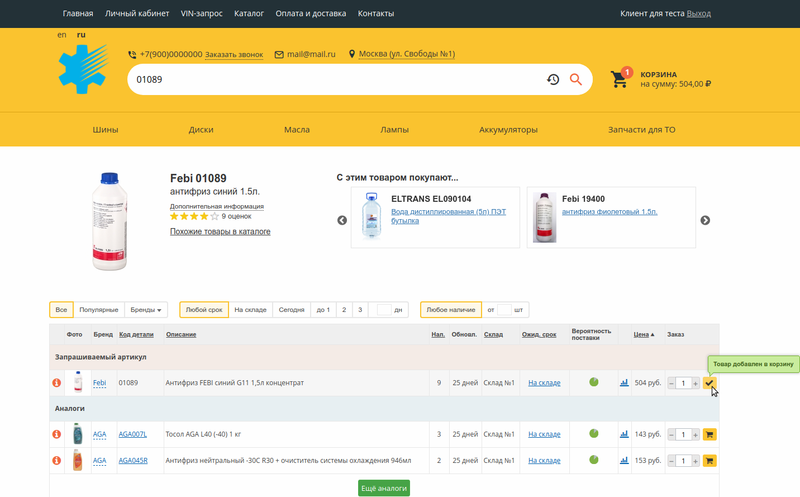Open 'Каталог' menu item
This screenshot has height=497, width=800.
tap(249, 14)
